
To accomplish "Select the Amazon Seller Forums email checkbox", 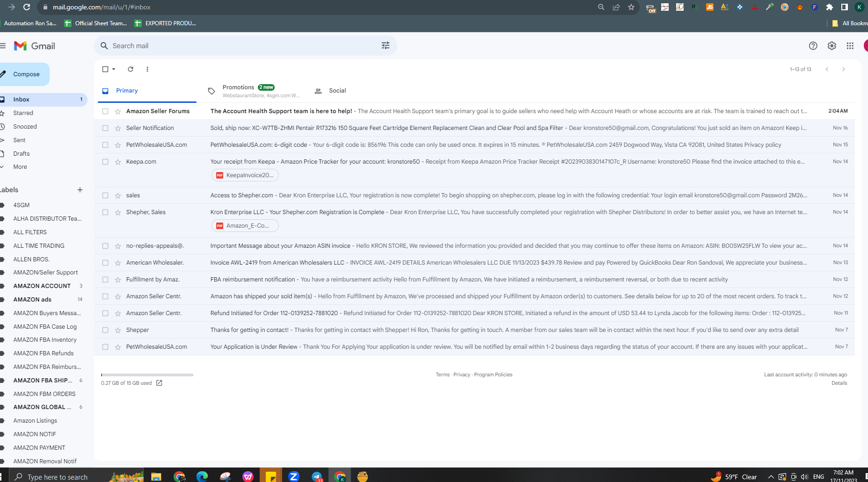I will pyautogui.click(x=105, y=111).
